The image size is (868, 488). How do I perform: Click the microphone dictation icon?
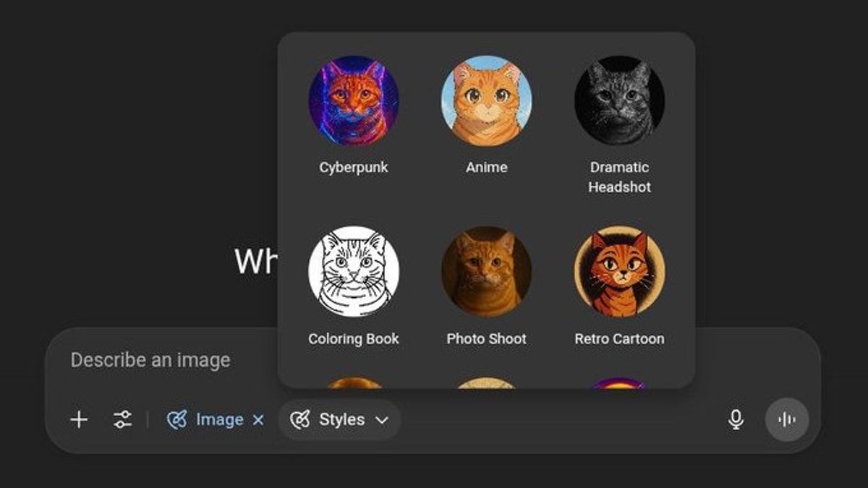tap(736, 419)
